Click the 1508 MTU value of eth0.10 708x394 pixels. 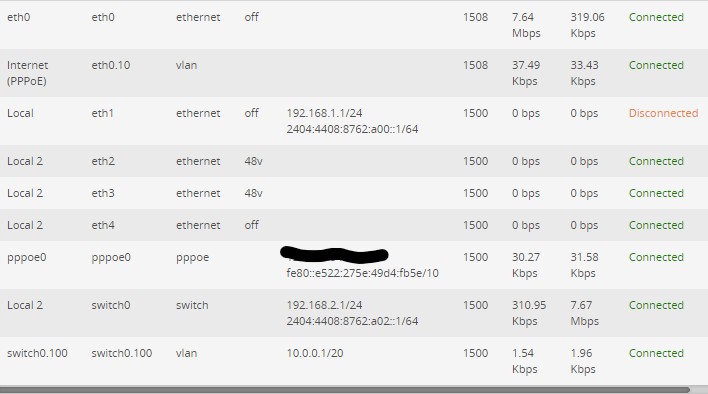(475, 65)
